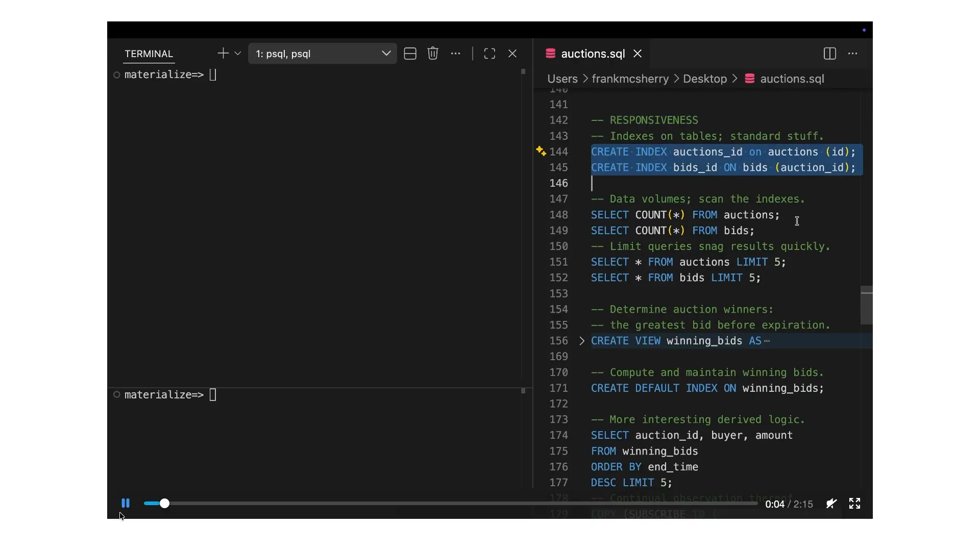
Task: Split the editor to the right
Action: 830,54
